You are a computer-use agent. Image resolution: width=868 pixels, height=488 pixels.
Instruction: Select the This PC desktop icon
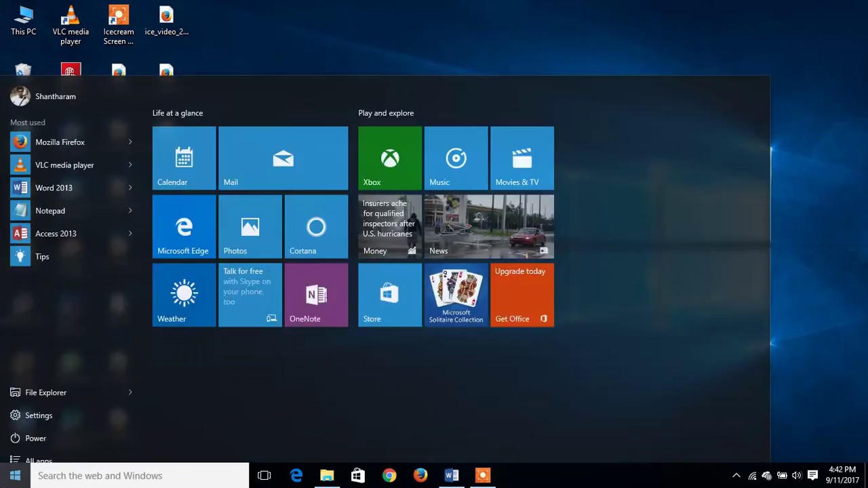(x=23, y=21)
